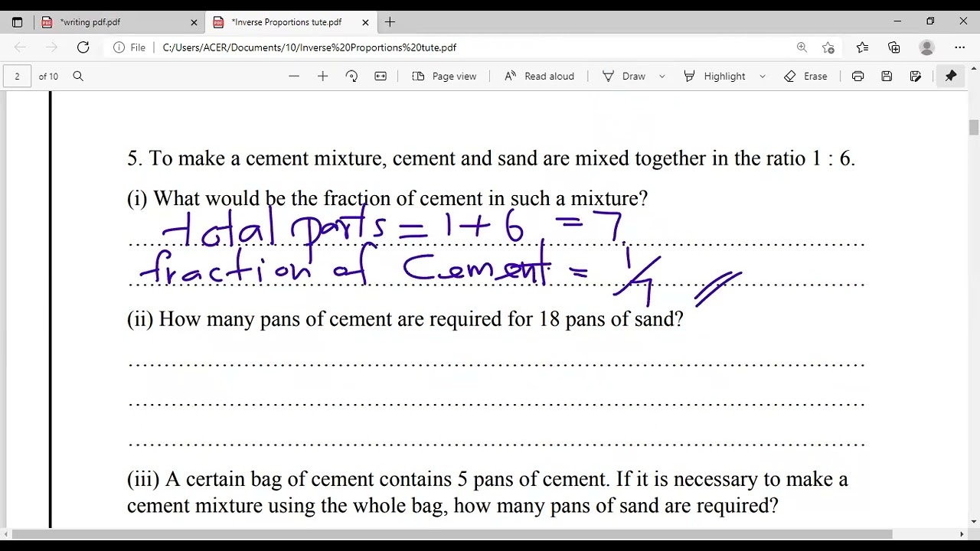This screenshot has width=980, height=551.
Task: Save the PDF document
Action: (x=887, y=76)
